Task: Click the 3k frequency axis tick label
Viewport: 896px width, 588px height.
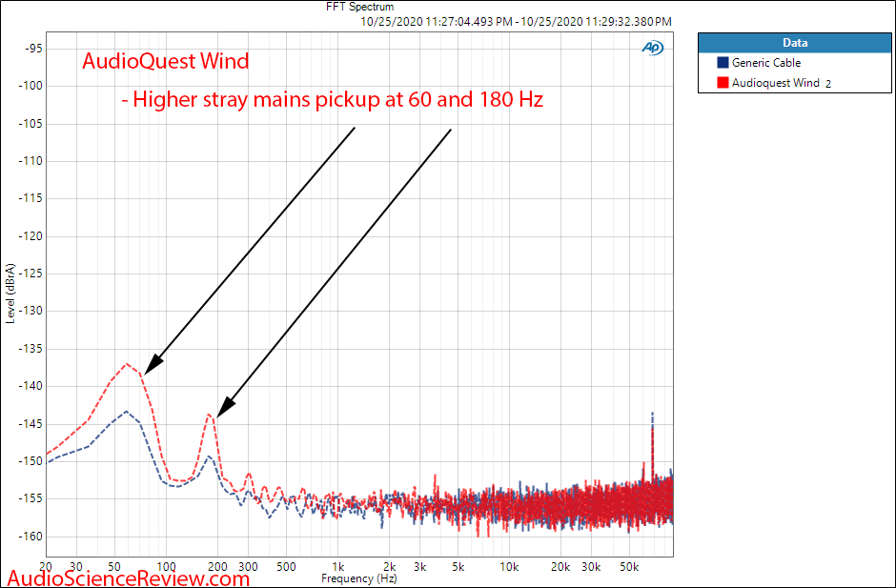Action: (x=420, y=567)
